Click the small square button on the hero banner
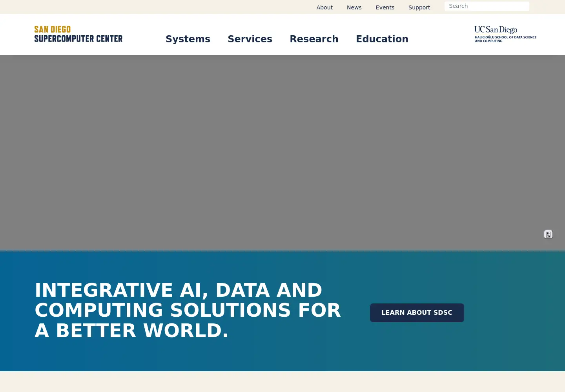565x392 pixels. (x=548, y=234)
